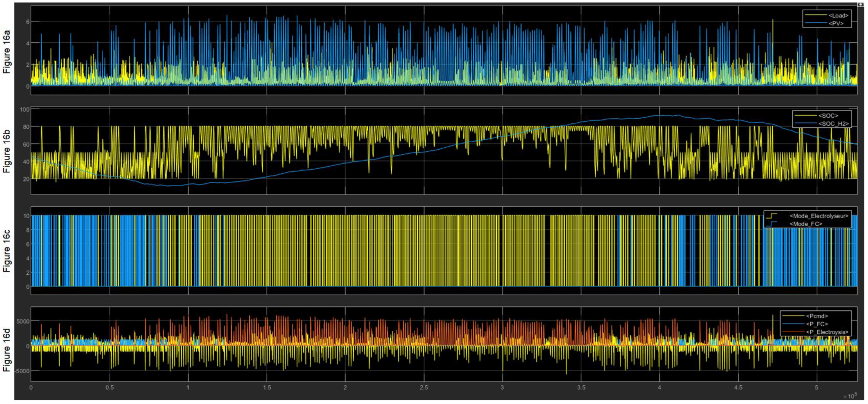Click the stair-step icon beside <Mode_Electrolyseur>
The image size is (868, 404).
[771, 216]
